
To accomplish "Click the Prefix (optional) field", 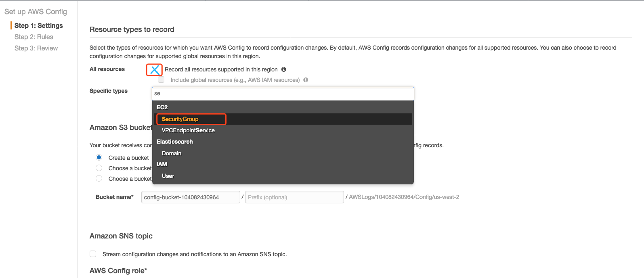I will point(294,197).
